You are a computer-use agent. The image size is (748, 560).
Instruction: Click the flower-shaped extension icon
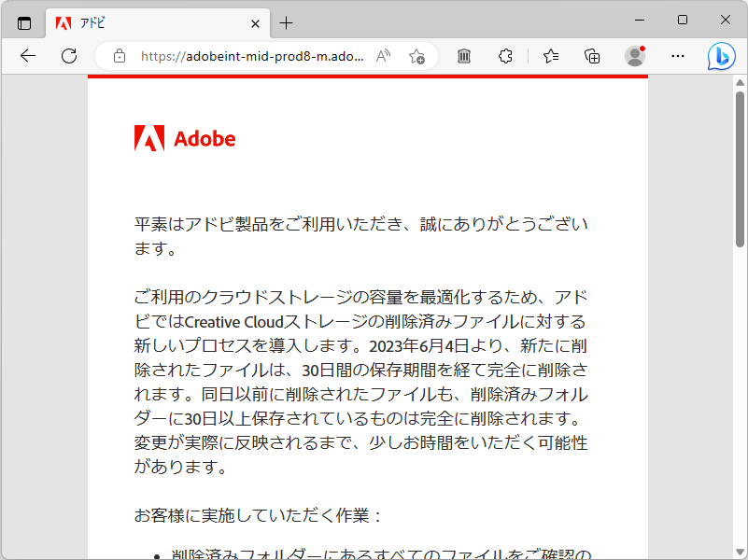coord(505,56)
